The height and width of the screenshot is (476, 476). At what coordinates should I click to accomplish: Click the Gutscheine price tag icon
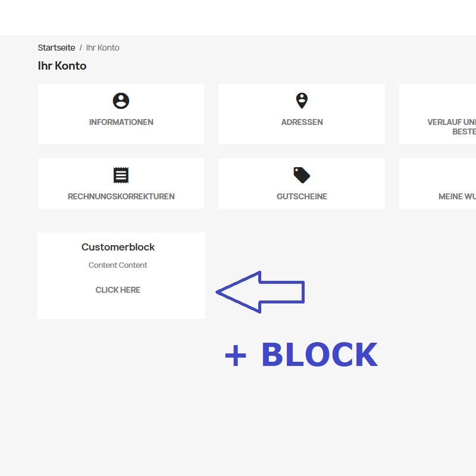tap(302, 175)
